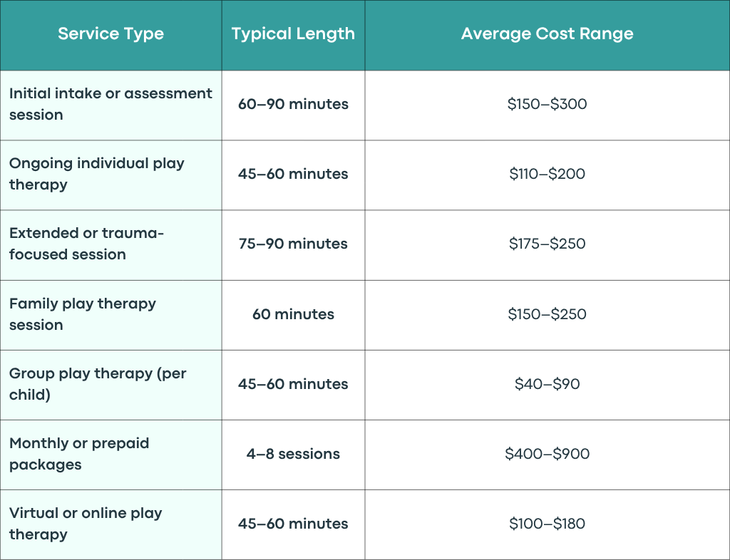730x560 pixels.
Task: Click the 60 minutes length cell
Action: [x=293, y=315]
